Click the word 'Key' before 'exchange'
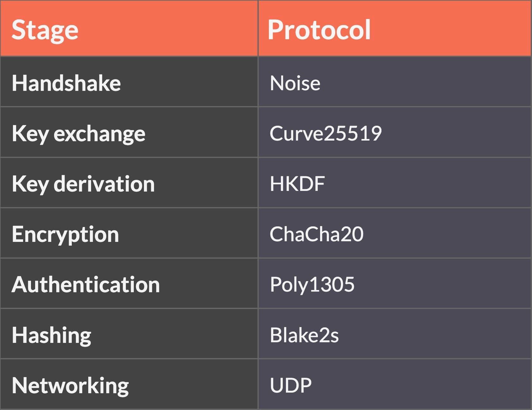This screenshot has height=410, width=532. tap(30, 134)
